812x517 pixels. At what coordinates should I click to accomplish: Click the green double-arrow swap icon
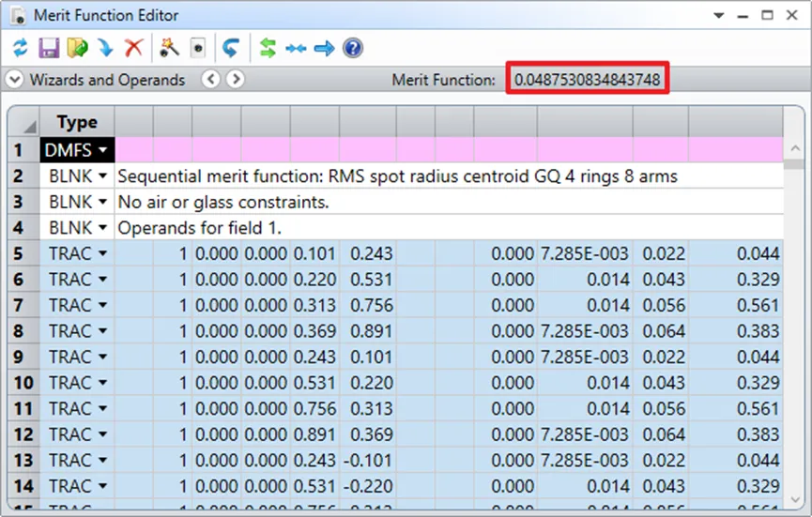(x=268, y=48)
